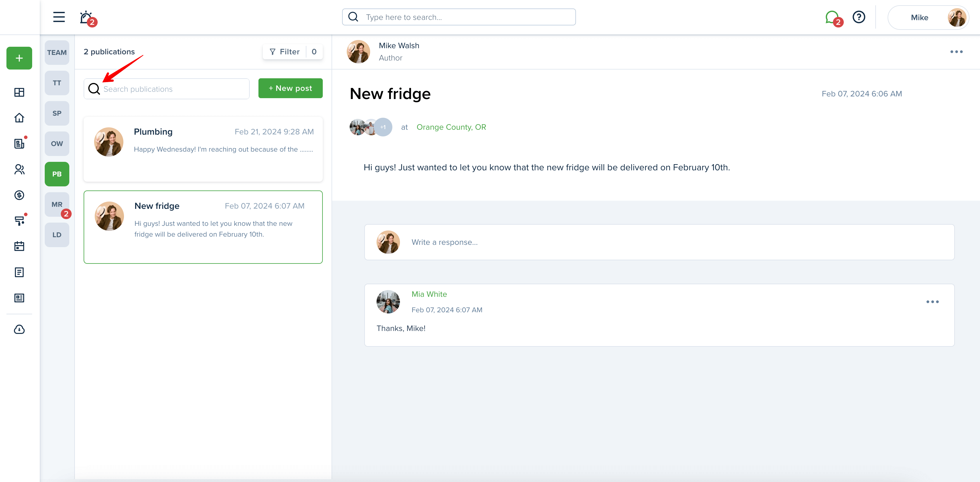
Task: Click the New post button
Action: point(291,88)
